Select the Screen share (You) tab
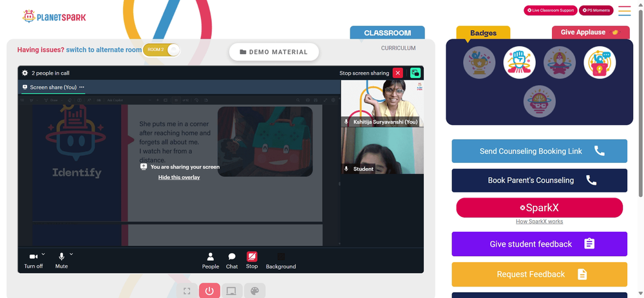Viewport: 644px width, 298px height. click(x=53, y=87)
